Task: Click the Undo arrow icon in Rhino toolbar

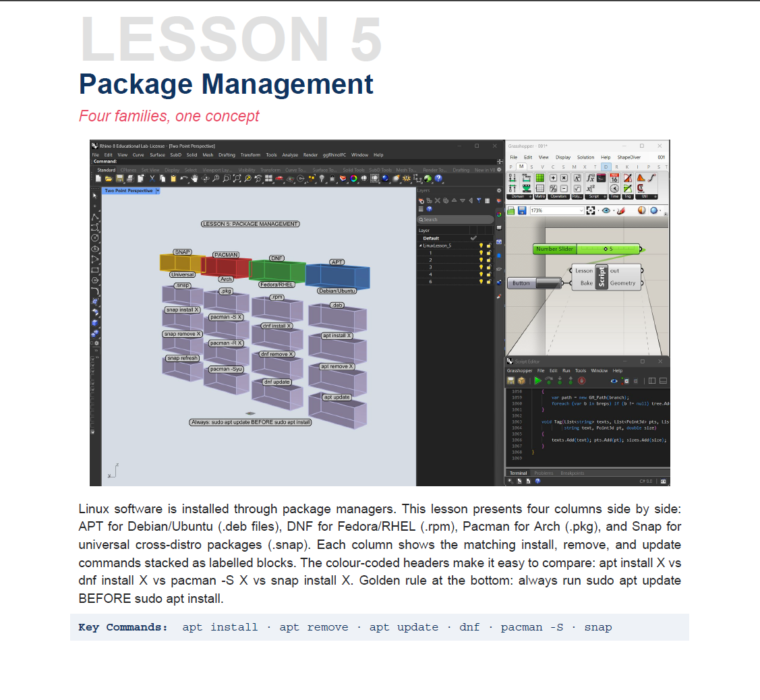Action: [184, 179]
